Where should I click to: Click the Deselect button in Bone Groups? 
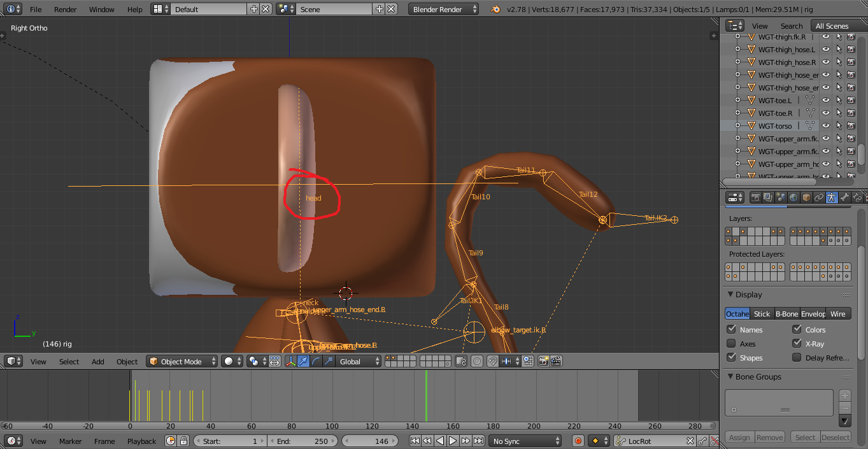836,437
